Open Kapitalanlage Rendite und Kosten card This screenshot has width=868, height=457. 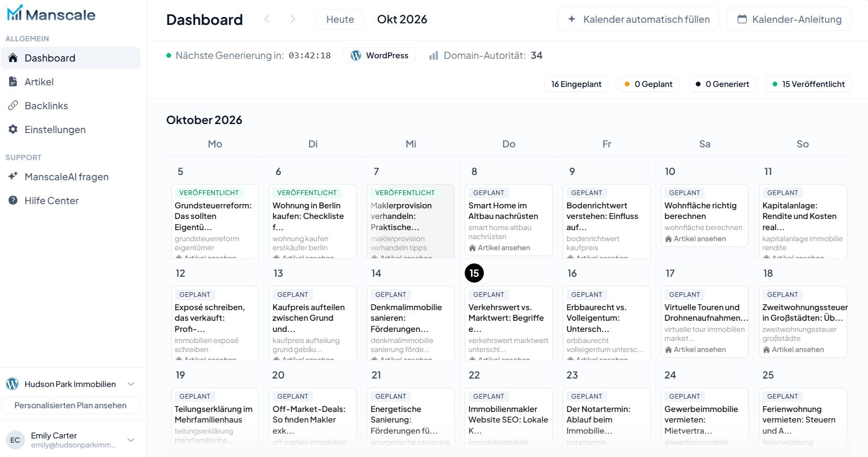803,221
